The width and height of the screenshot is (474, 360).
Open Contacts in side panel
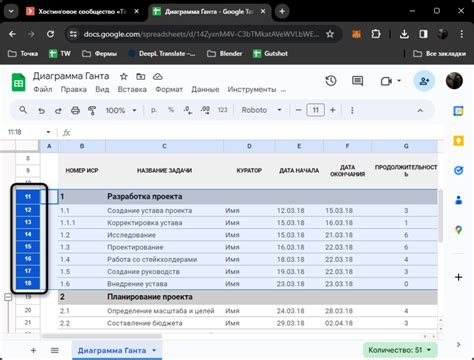click(x=459, y=200)
